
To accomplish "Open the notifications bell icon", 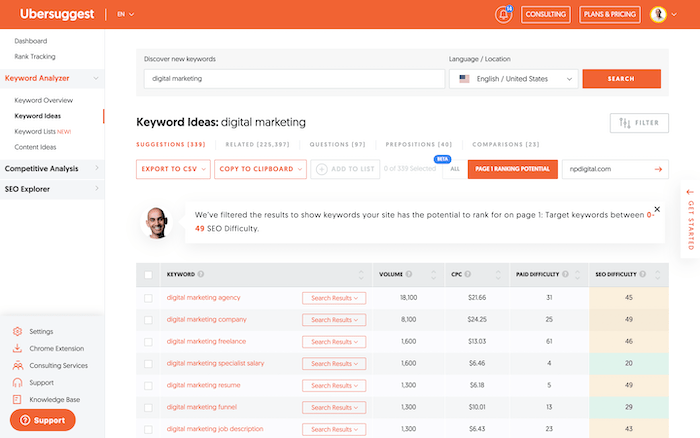I will (x=503, y=14).
